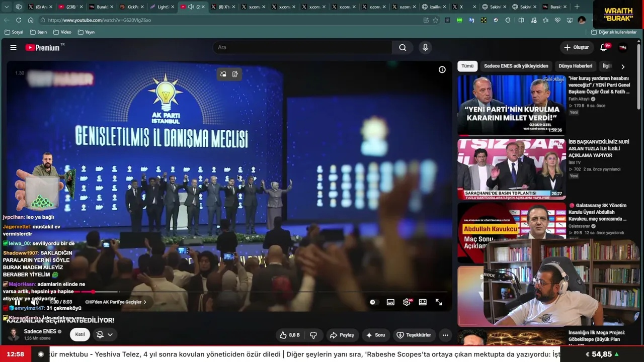Image resolution: width=644 pixels, height=362 pixels.
Task: Open 'Diğer sık kullanılanlar' bookmarks folder
Action: (614, 32)
